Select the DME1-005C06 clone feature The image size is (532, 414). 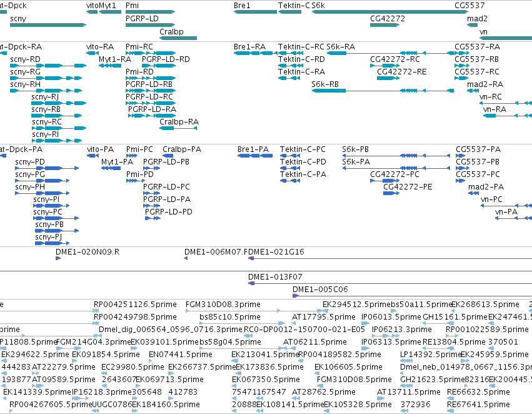412,296
